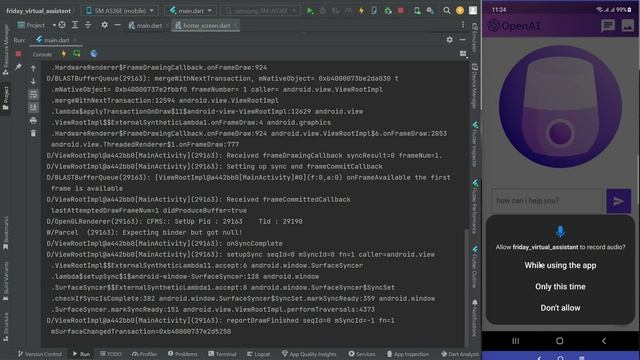Open Project view dropdown
This screenshot has height=360, width=640.
point(37,25)
